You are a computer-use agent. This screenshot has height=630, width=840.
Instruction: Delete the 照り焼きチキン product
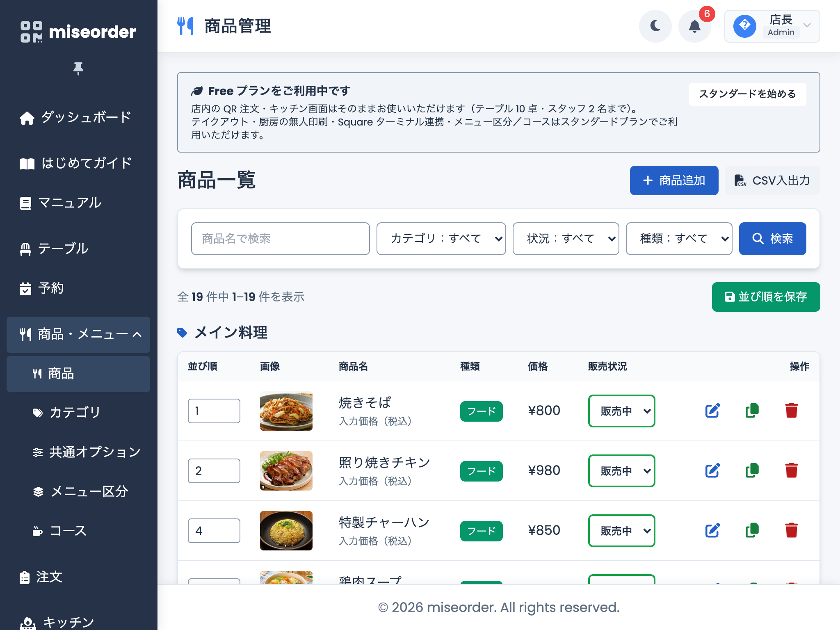point(791,470)
